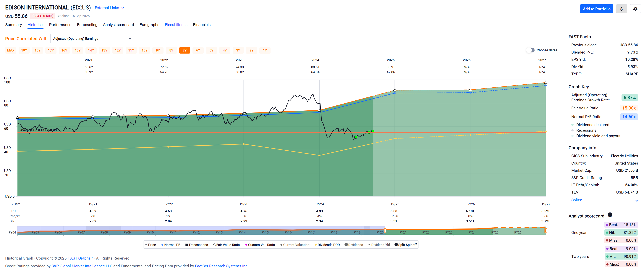Switch to the Forecasting tab
Screen dimensions: 644x272
pos(87,25)
